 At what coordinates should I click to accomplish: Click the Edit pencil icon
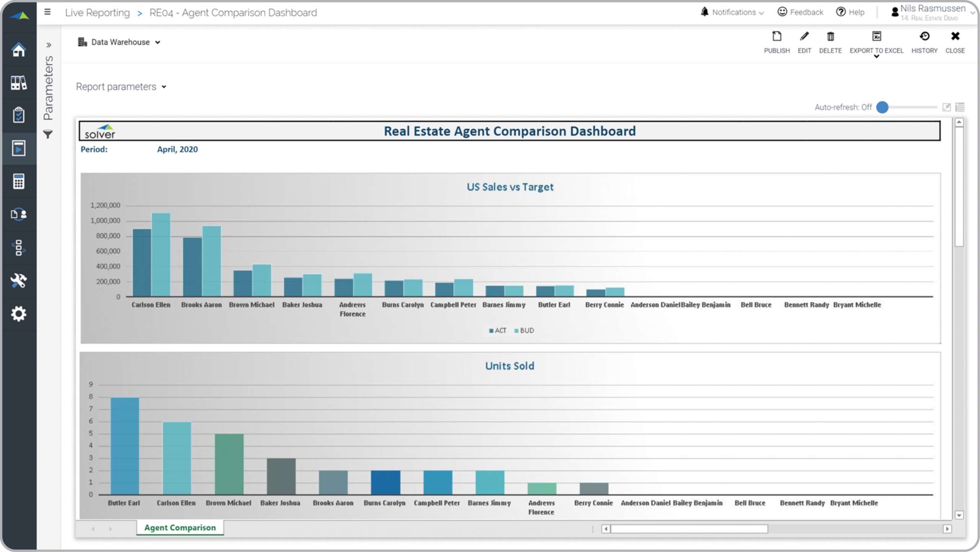(804, 37)
